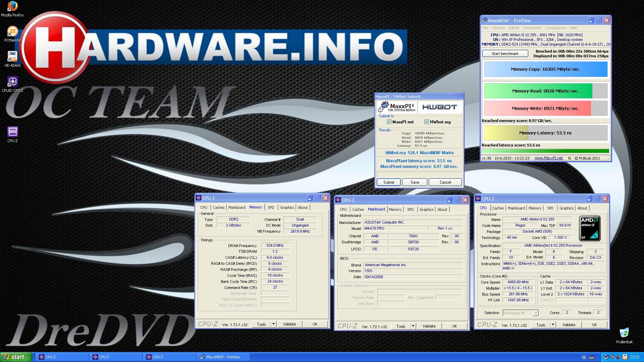Activate the first CPU-Z taskbar button
Viewport: 644px width, 362px height.
coord(63,357)
